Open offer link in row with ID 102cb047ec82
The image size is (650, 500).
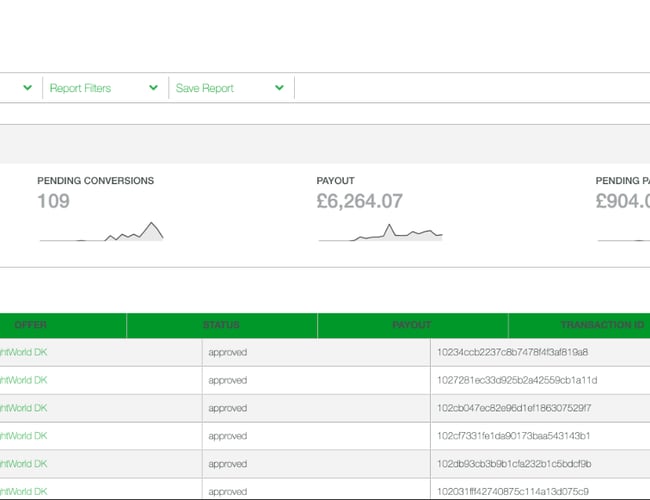tap(24, 408)
